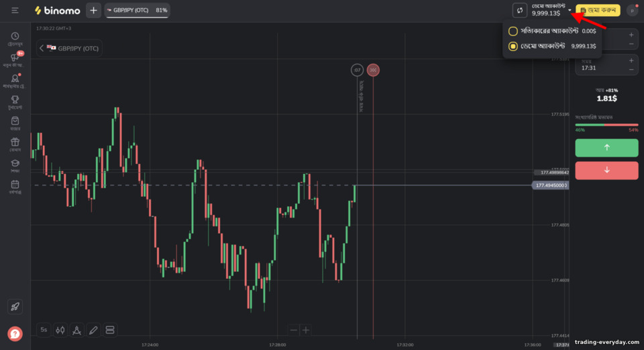Add a new asset tab

click(93, 10)
